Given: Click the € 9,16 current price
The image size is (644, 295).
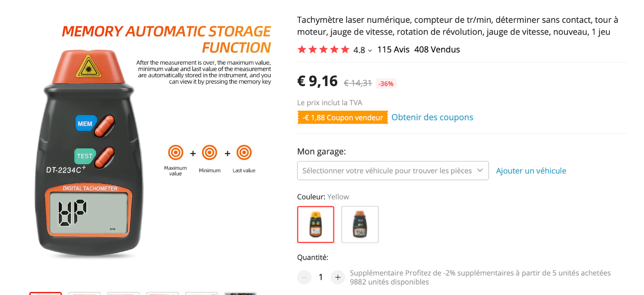Looking at the screenshot, I should 317,81.
